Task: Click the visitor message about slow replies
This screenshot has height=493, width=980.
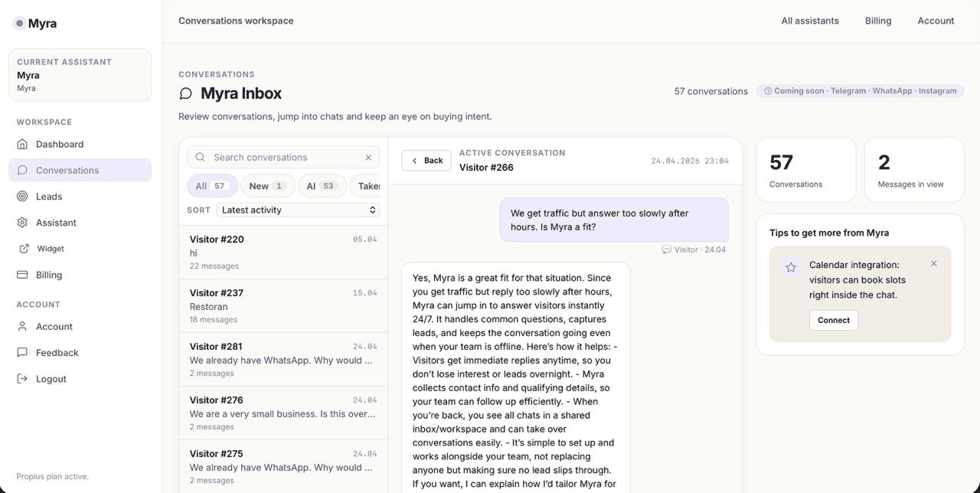Action: coord(614,220)
